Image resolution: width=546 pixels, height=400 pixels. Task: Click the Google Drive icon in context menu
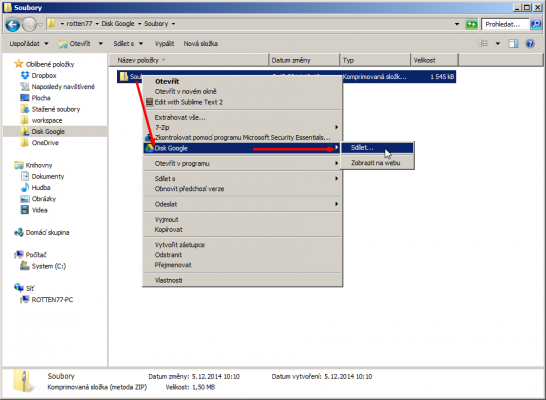(149, 148)
